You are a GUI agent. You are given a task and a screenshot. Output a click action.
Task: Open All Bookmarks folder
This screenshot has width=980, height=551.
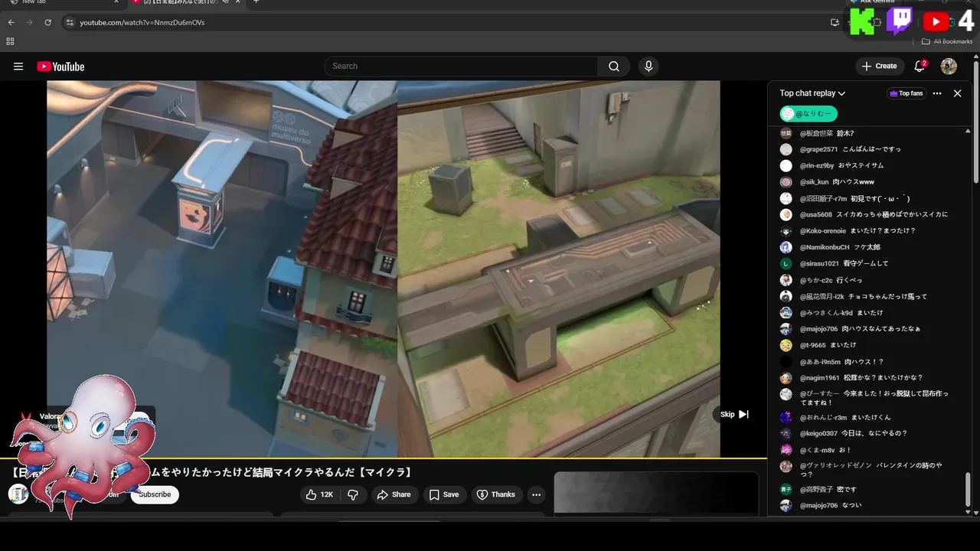[946, 41]
